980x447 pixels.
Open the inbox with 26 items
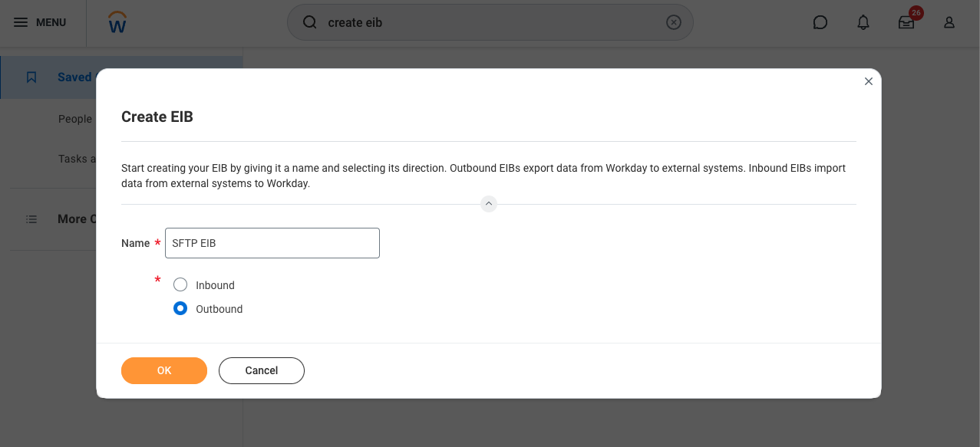(x=906, y=22)
